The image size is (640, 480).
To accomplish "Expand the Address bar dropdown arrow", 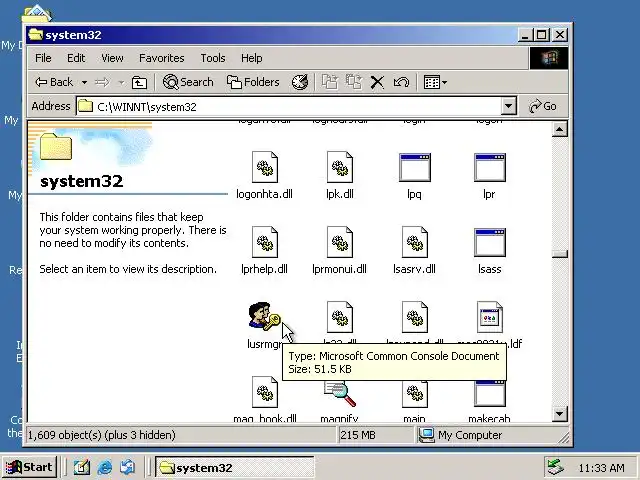I will tap(509, 107).
